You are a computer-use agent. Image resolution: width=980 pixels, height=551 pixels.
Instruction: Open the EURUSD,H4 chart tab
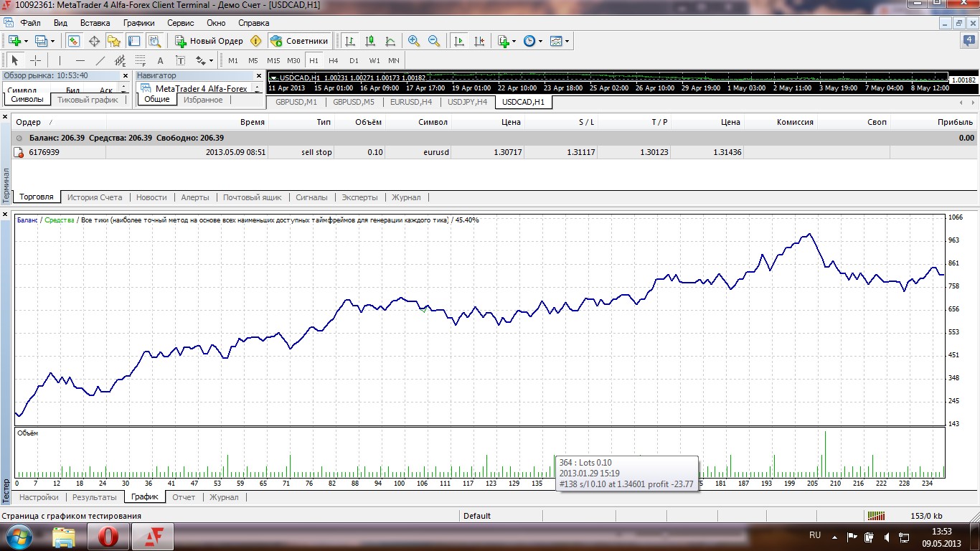click(411, 102)
